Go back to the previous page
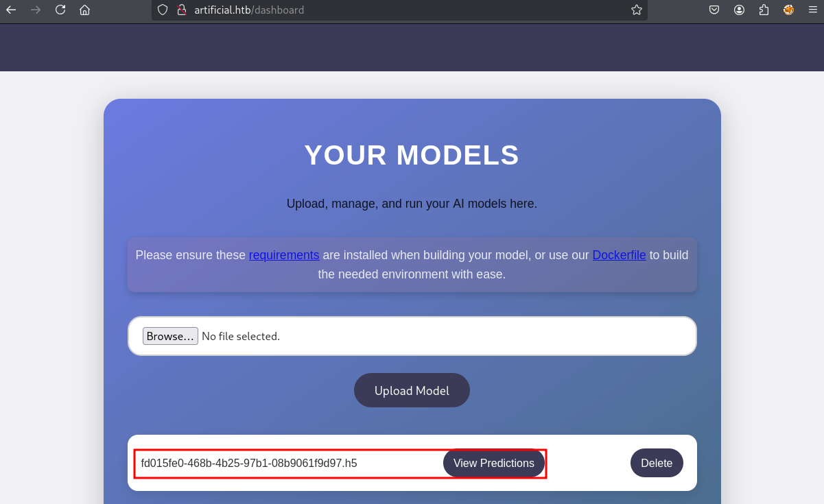824x504 pixels. [11, 10]
